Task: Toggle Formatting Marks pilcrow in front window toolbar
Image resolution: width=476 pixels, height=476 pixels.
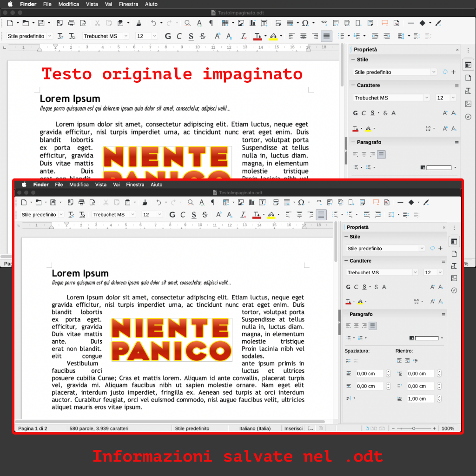Action: pos(212,202)
